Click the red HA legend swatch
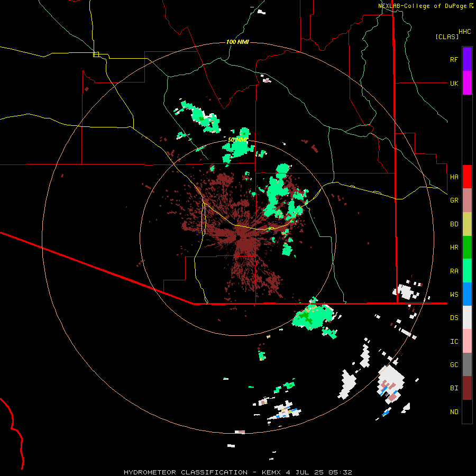This screenshot has width=476, height=476. pyautogui.click(x=467, y=177)
